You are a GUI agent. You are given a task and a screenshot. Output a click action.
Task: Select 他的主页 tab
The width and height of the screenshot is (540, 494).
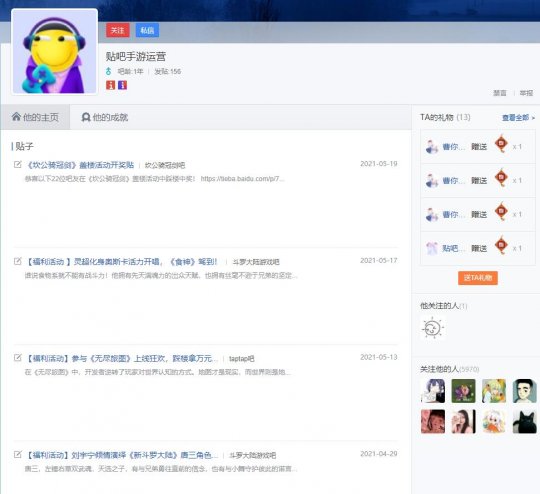[x=35, y=117]
